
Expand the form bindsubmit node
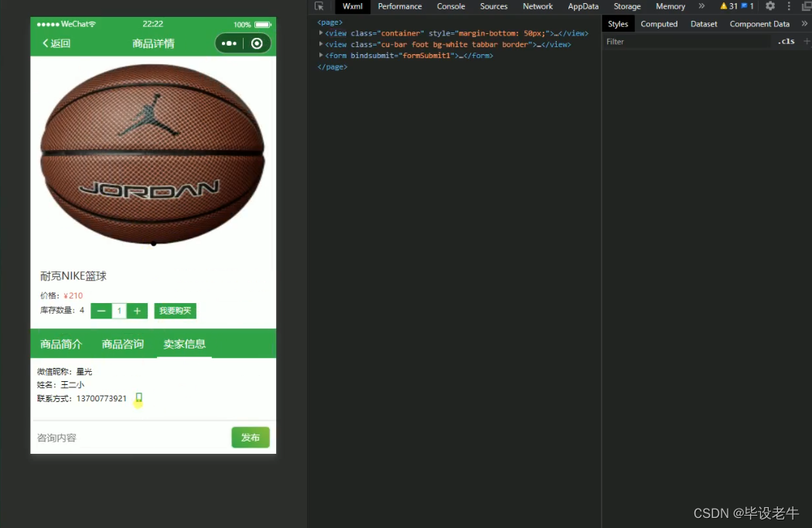[321, 55]
